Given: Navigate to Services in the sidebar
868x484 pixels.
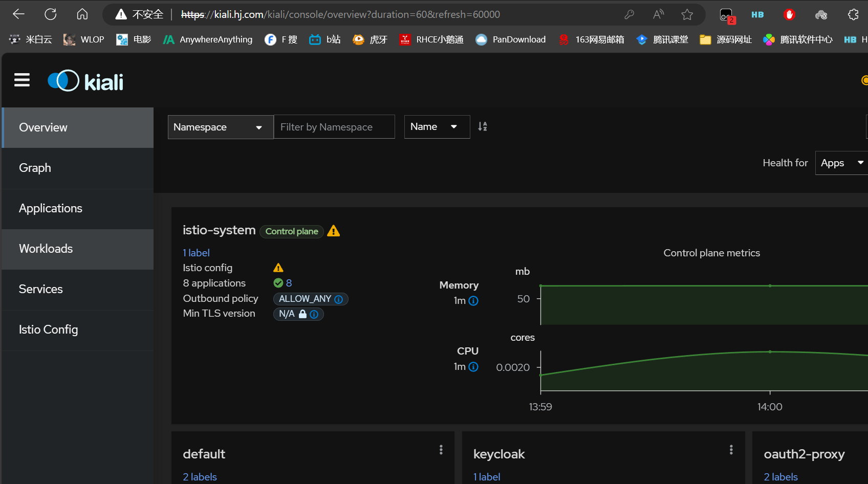Looking at the screenshot, I should pos(78,289).
